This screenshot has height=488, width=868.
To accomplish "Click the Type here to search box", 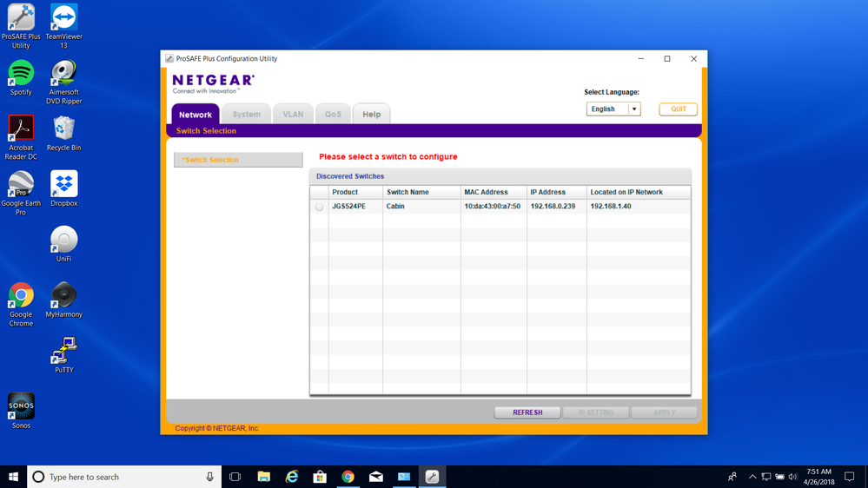I will click(124, 477).
